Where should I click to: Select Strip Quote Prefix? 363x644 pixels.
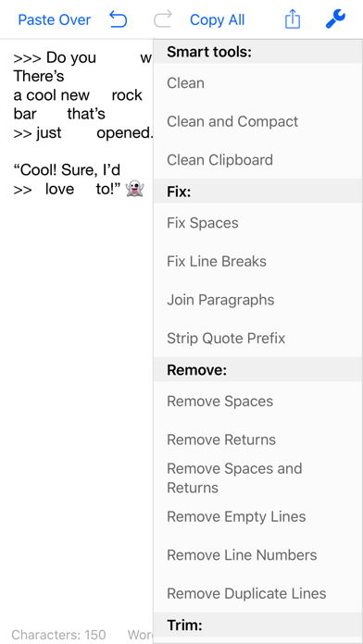coord(258,338)
